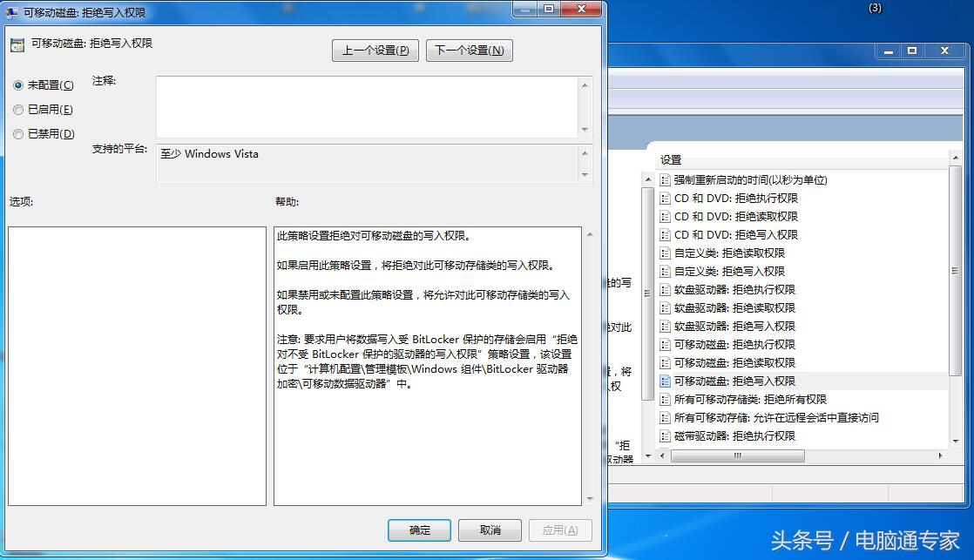
Task: Click icon of 强制重新启动的时间(以秒为单位) setting
Action: 666,180
